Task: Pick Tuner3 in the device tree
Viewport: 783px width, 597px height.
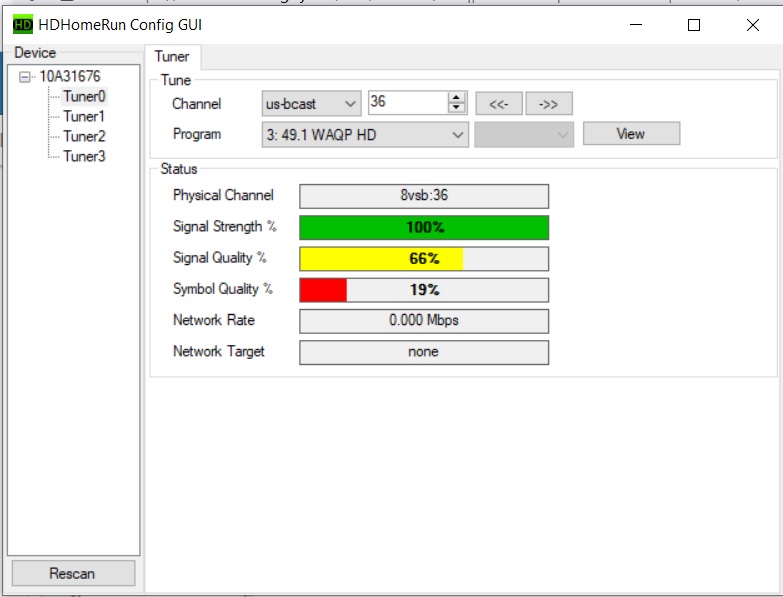Action: tap(84, 156)
